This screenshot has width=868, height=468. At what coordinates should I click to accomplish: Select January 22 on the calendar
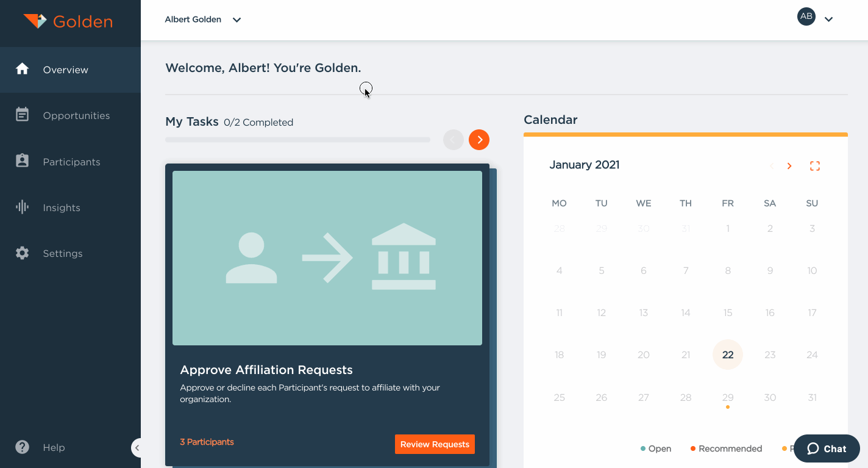727,355
